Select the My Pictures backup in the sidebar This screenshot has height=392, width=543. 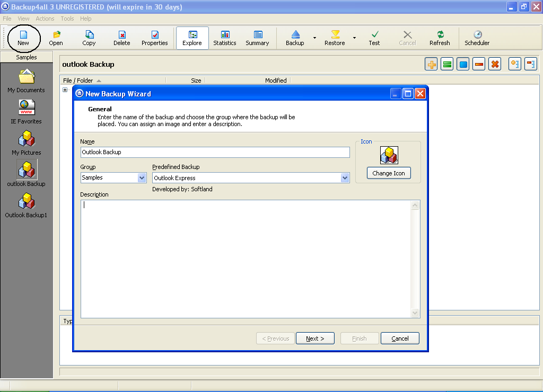point(27,143)
